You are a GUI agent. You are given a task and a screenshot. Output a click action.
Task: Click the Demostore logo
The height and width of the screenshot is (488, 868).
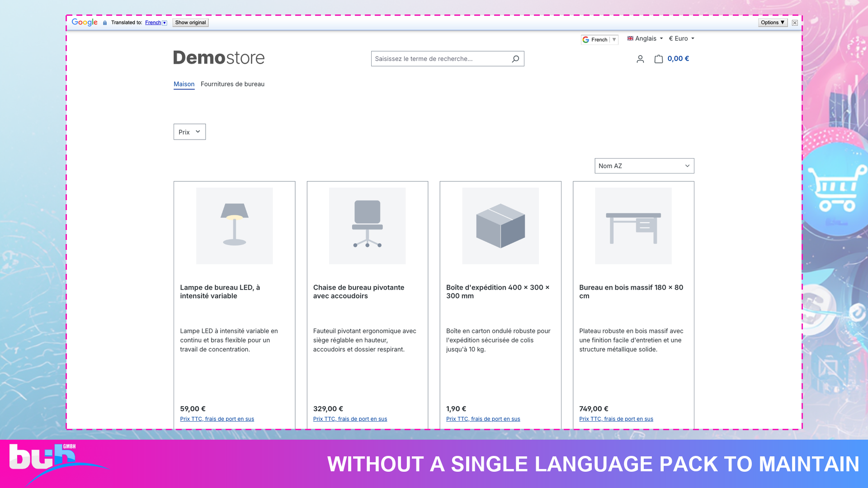[x=219, y=57]
